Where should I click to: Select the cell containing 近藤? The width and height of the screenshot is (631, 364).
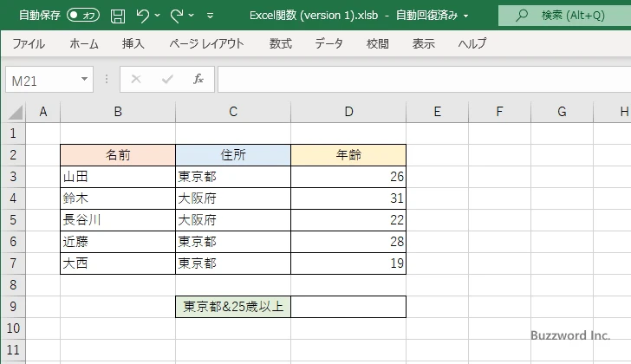[x=118, y=242]
